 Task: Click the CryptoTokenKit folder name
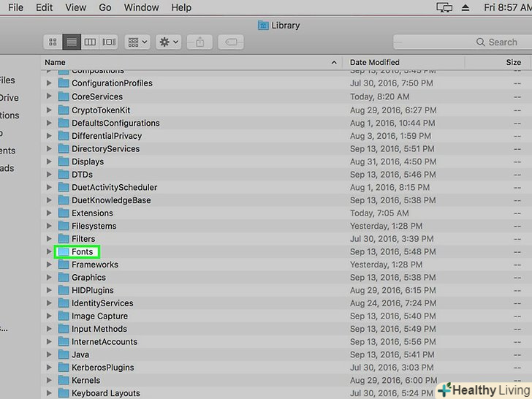tap(101, 110)
